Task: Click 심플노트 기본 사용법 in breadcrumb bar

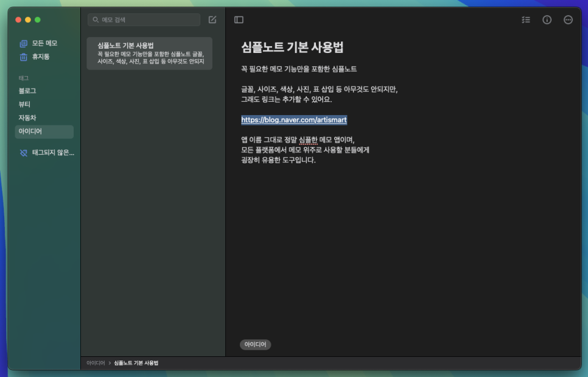Action: click(136, 363)
